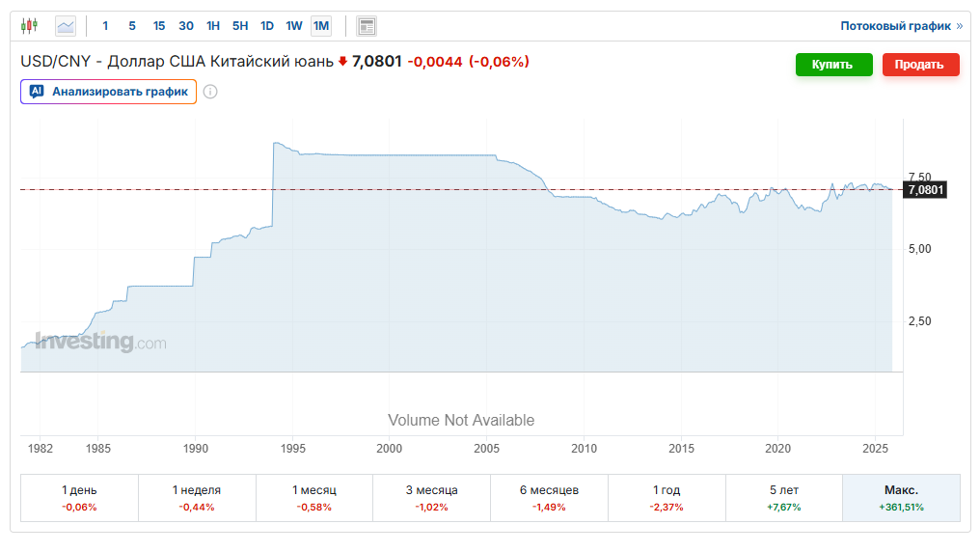Open the news layout icon in toolbar
This screenshot has width=980, height=552.
(x=367, y=26)
